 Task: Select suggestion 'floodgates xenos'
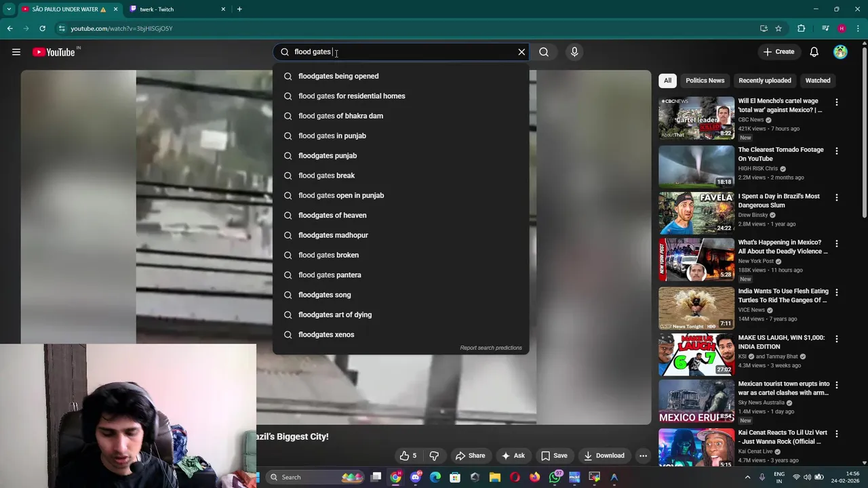[401, 334]
